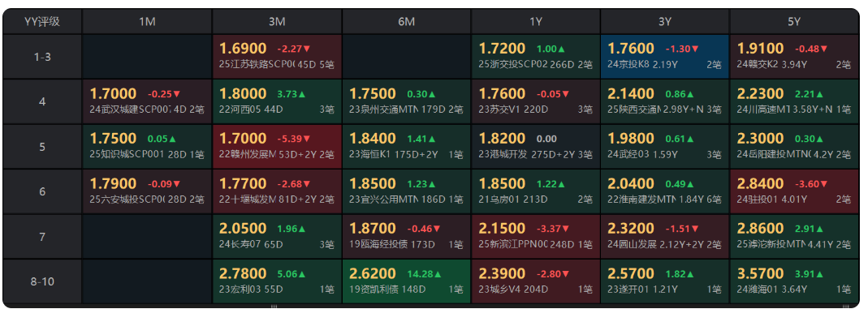Image resolution: width=868 pixels, height=309 pixels.
Task: Select the 25新滨江PPN 2.1500 cell
Action: (x=536, y=237)
